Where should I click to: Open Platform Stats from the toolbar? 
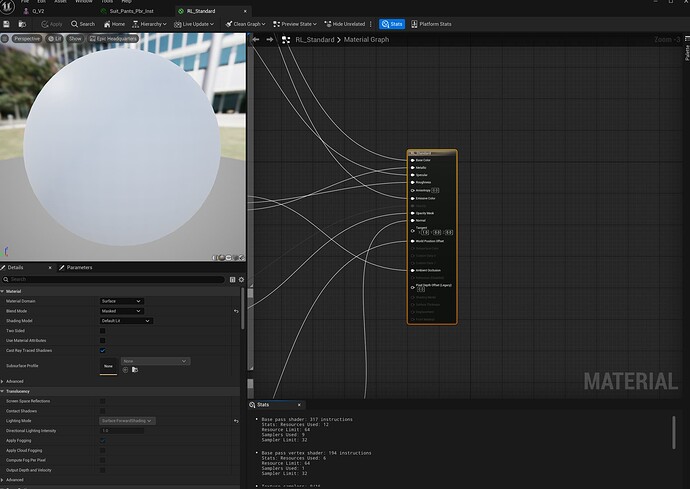(x=431, y=24)
